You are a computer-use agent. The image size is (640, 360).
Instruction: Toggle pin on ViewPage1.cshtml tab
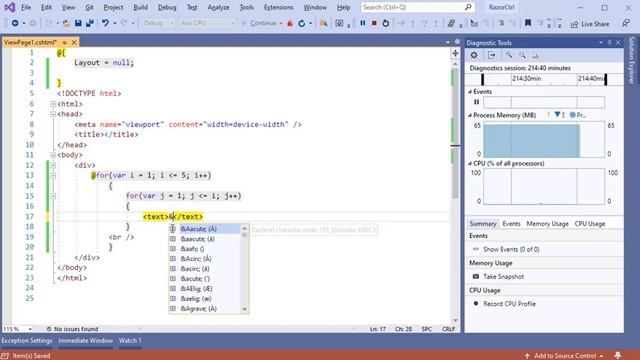point(64,42)
